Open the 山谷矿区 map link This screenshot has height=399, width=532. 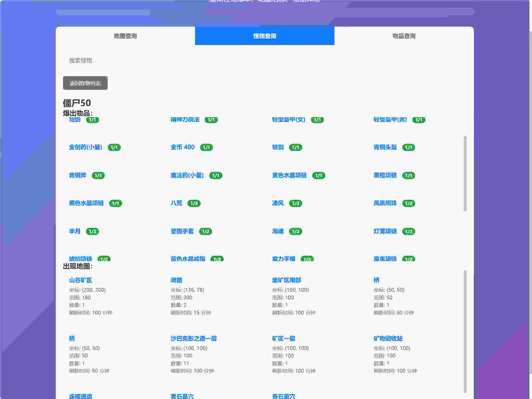(80, 280)
